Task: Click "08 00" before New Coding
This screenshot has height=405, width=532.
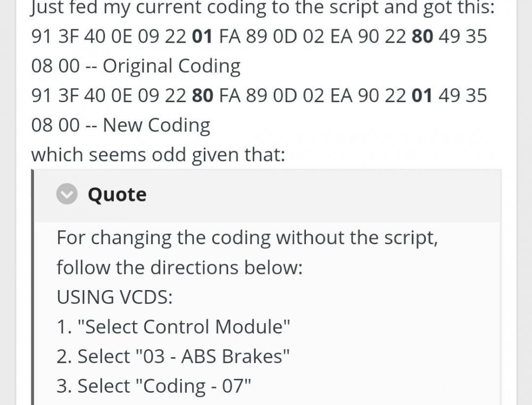Action: [x=55, y=125]
